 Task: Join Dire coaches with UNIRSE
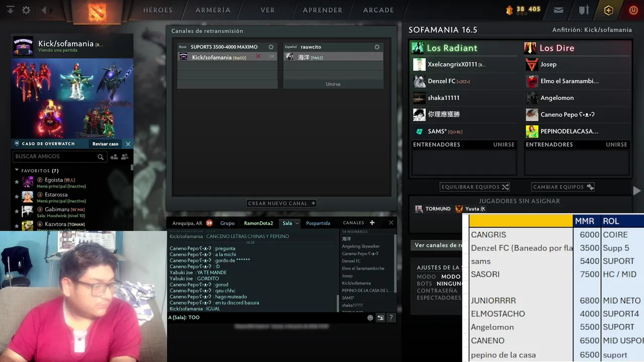point(616,144)
